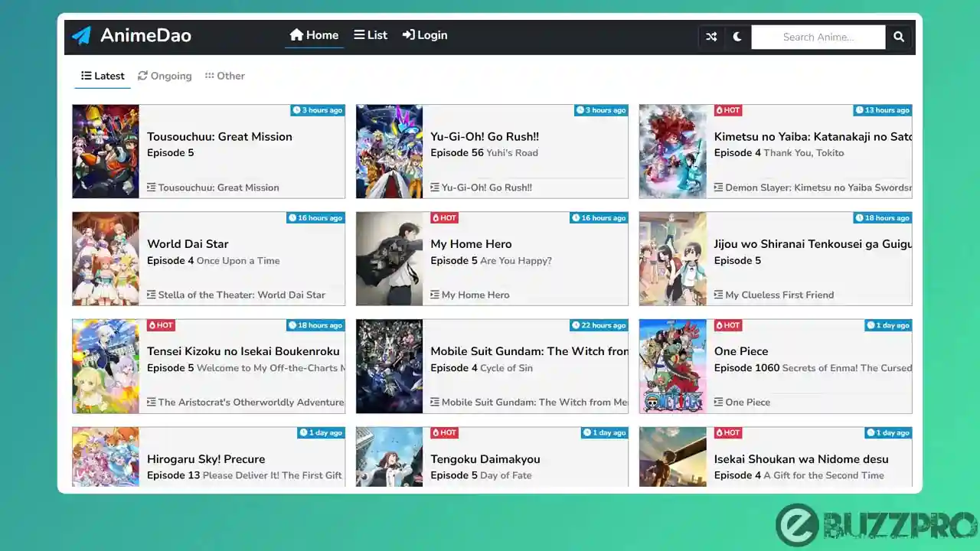Click the My Home Hero title
This screenshot has width=980, height=551.
[x=471, y=244]
